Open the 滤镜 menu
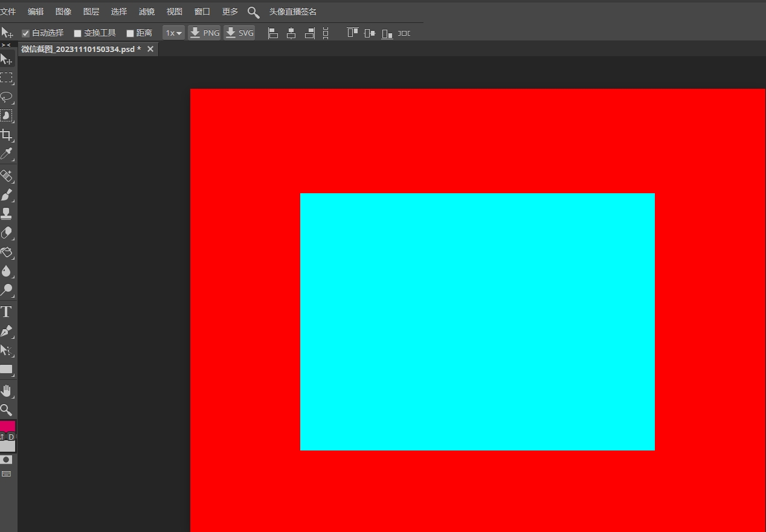This screenshot has height=532, width=766. [146, 11]
